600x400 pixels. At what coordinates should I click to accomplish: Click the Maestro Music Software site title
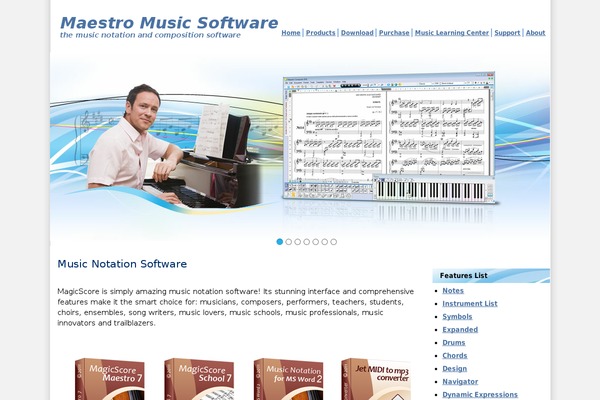coord(169,23)
